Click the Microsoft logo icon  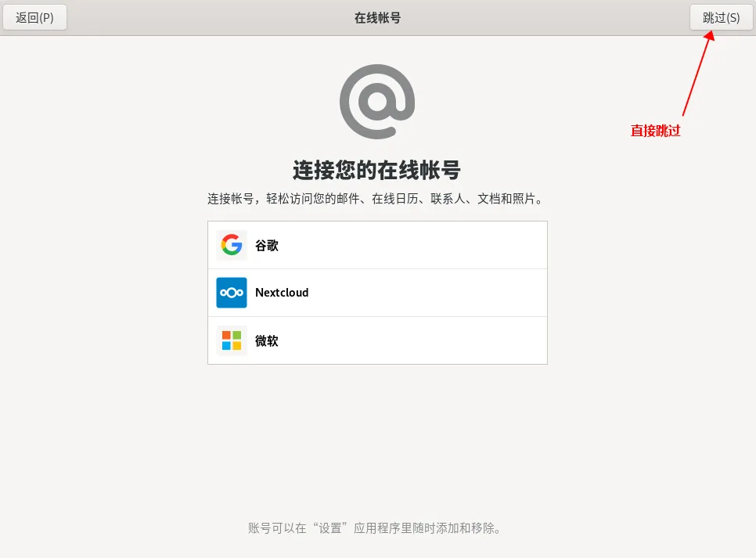coord(232,340)
